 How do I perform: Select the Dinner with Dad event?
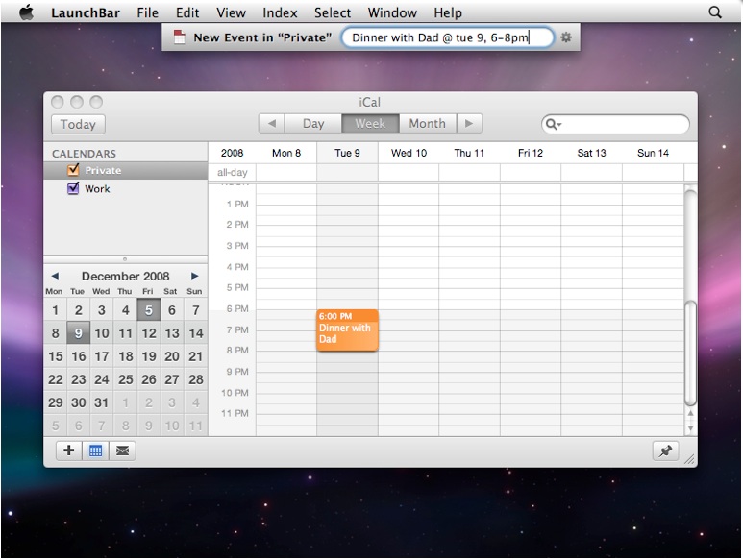click(x=347, y=331)
